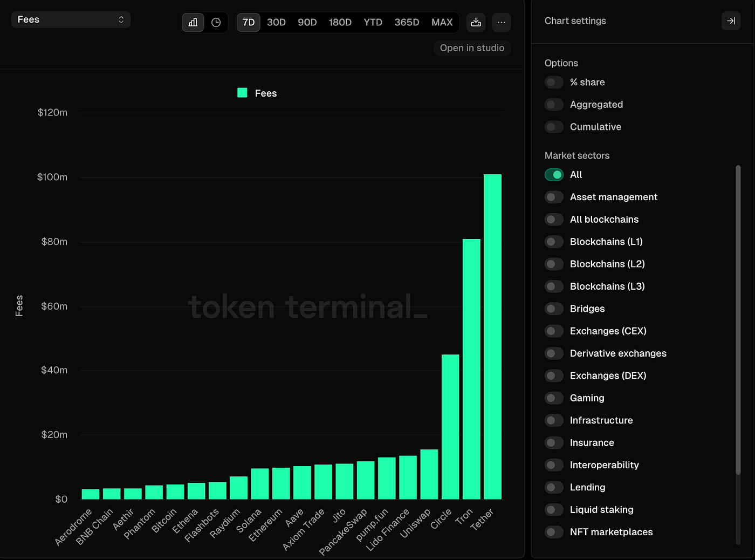
Task: Select the 30D time range
Action: (x=276, y=22)
